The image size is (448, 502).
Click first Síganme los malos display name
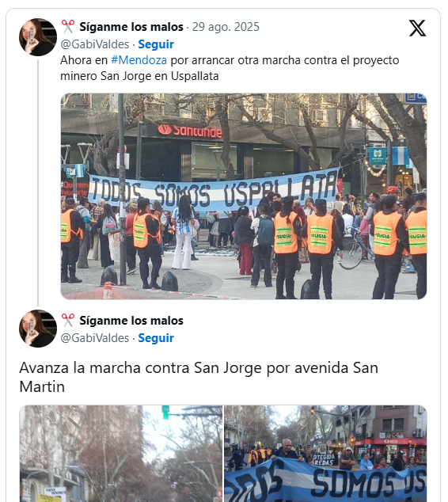coord(131,27)
